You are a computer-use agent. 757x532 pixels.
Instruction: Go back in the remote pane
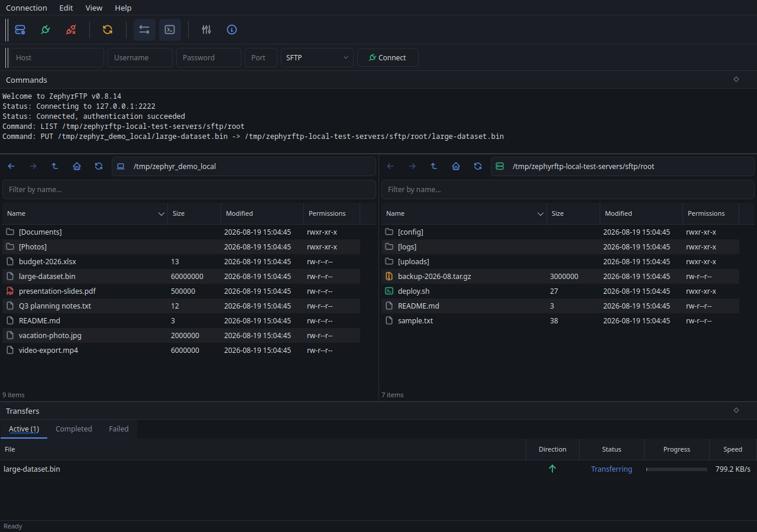click(x=390, y=166)
